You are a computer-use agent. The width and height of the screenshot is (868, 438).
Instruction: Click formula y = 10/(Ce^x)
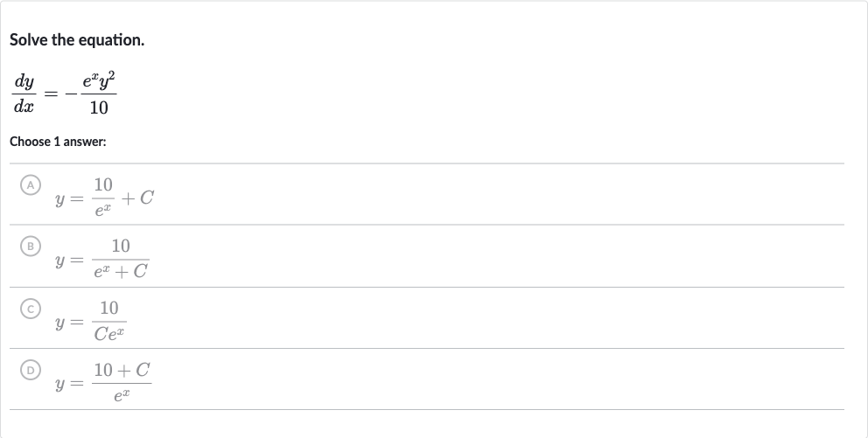(91, 320)
